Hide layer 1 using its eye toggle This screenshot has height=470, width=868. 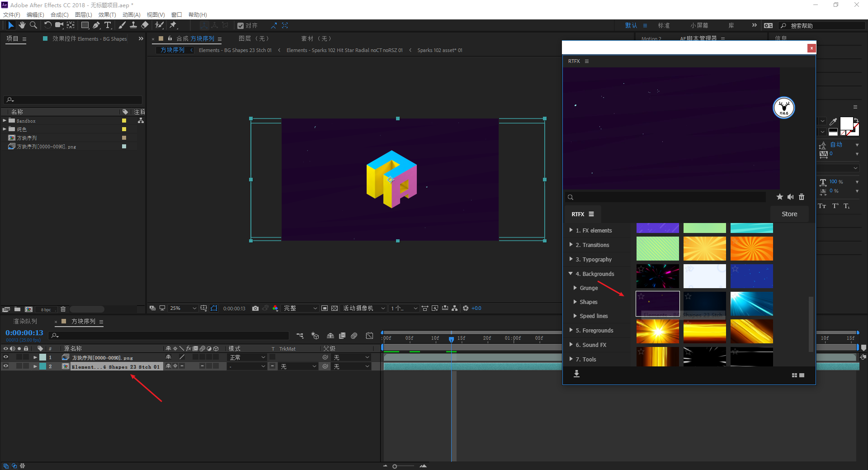point(6,357)
